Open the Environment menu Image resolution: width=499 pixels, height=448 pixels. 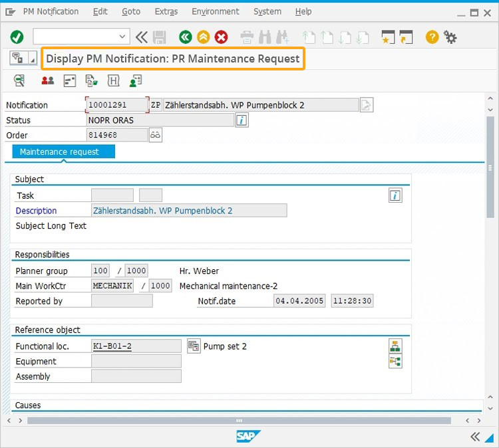215,12
